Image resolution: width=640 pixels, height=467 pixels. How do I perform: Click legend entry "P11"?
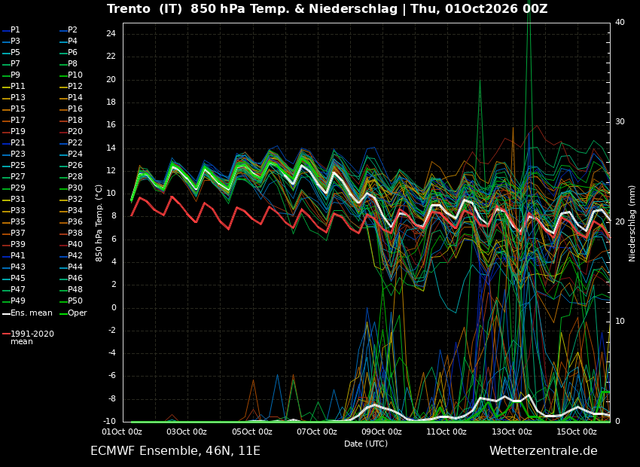point(13,87)
